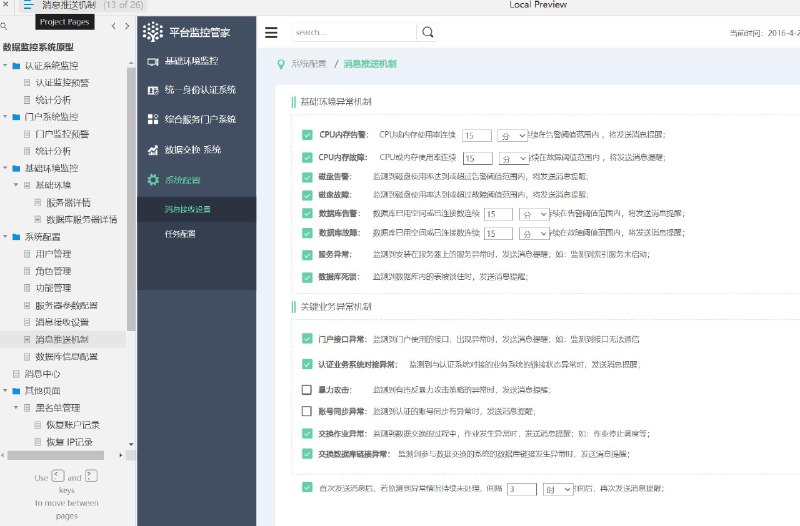
Task: Click the magnifier search icon
Action: click(x=428, y=32)
